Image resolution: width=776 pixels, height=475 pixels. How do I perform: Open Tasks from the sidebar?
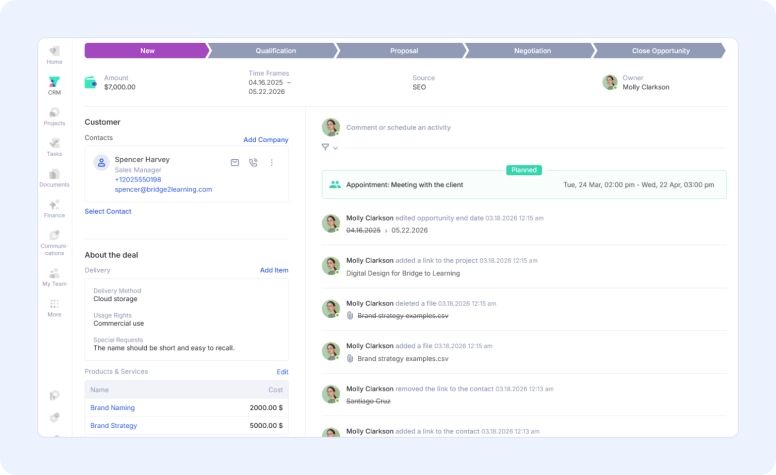pyautogui.click(x=54, y=147)
